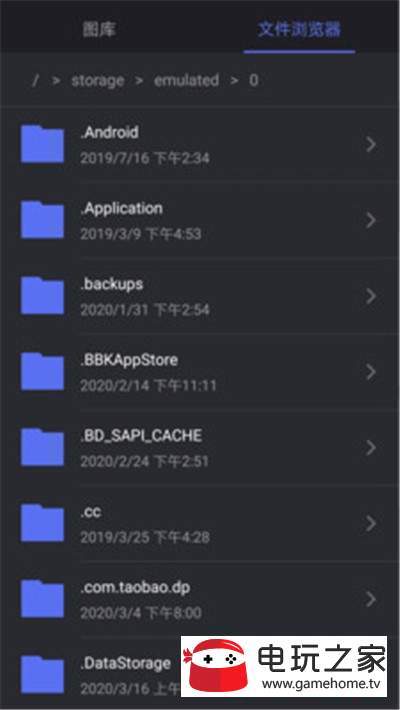The width and height of the screenshot is (400, 710).
Task: Select the .DataStorage folder icon
Action: (42, 674)
